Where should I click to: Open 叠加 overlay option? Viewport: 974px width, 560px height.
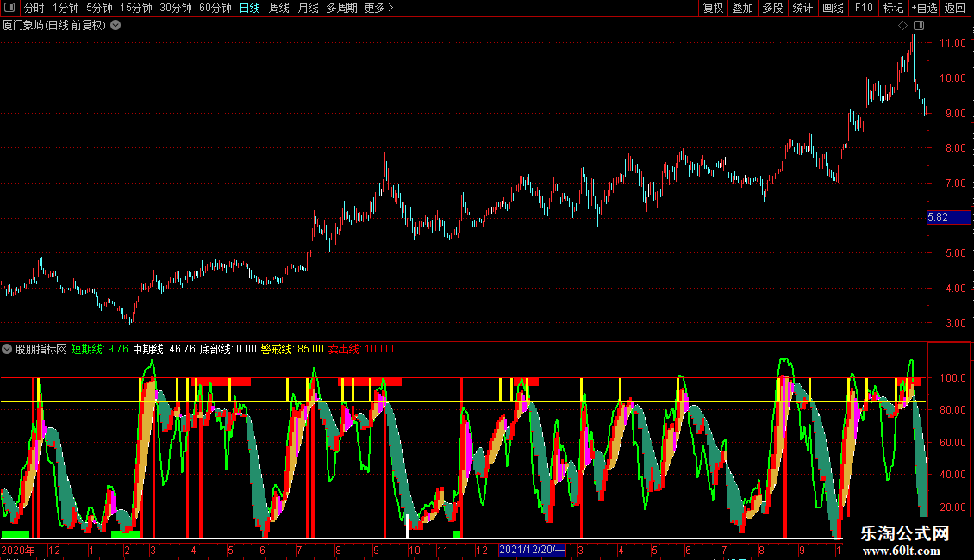click(742, 8)
